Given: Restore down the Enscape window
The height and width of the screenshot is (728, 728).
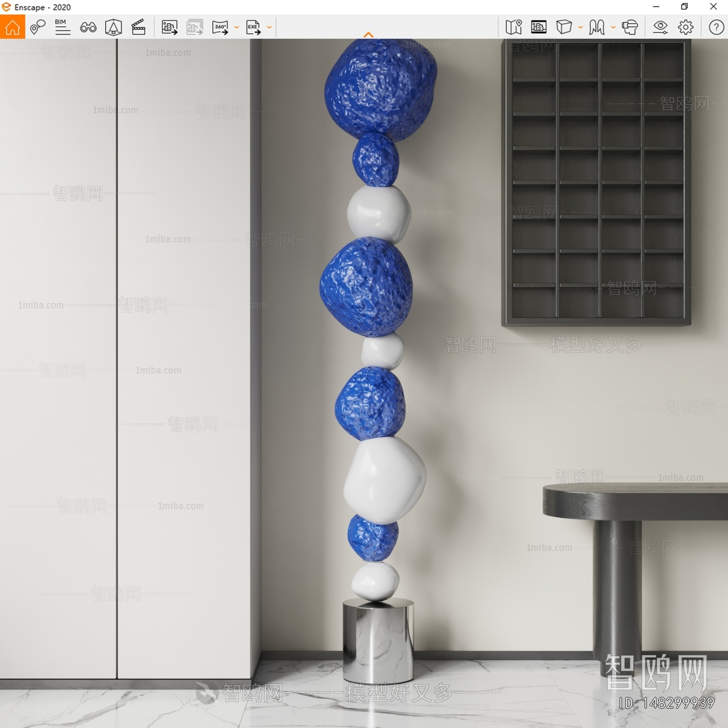Looking at the screenshot, I should [684, 7].
